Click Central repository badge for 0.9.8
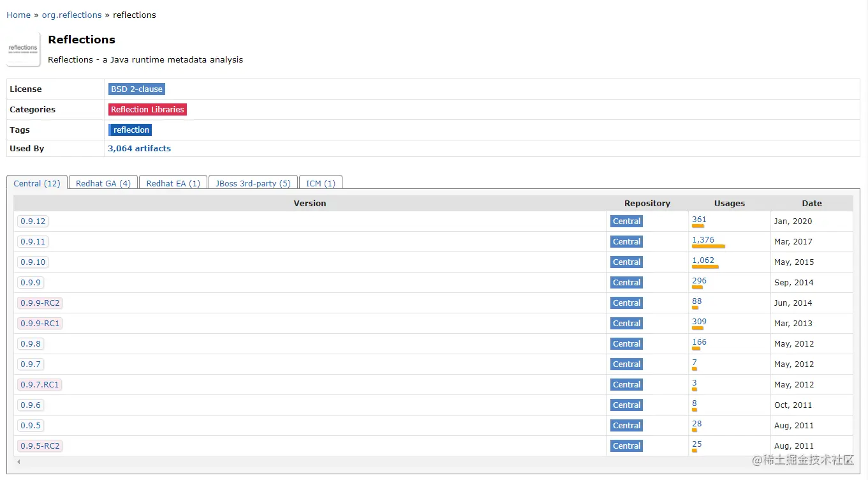The height and width of the screenshot is (480, 868). pyautogui.click(x=626, y=344)
